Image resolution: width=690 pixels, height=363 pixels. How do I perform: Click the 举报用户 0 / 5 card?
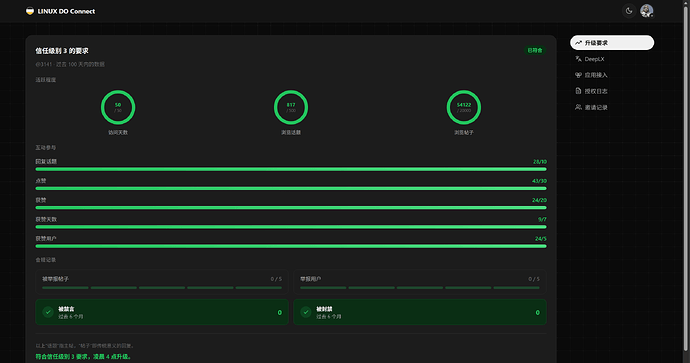pos(420,282)
